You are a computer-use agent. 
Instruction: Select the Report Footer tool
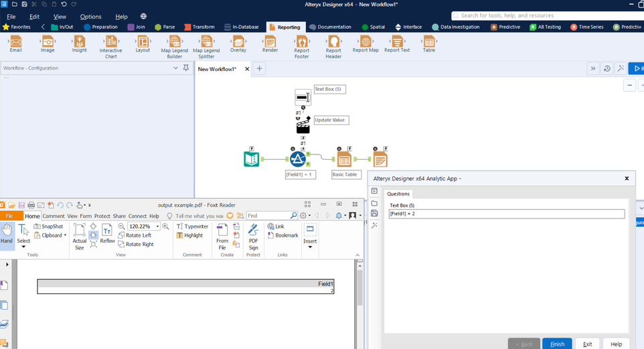tap(301, 47)
